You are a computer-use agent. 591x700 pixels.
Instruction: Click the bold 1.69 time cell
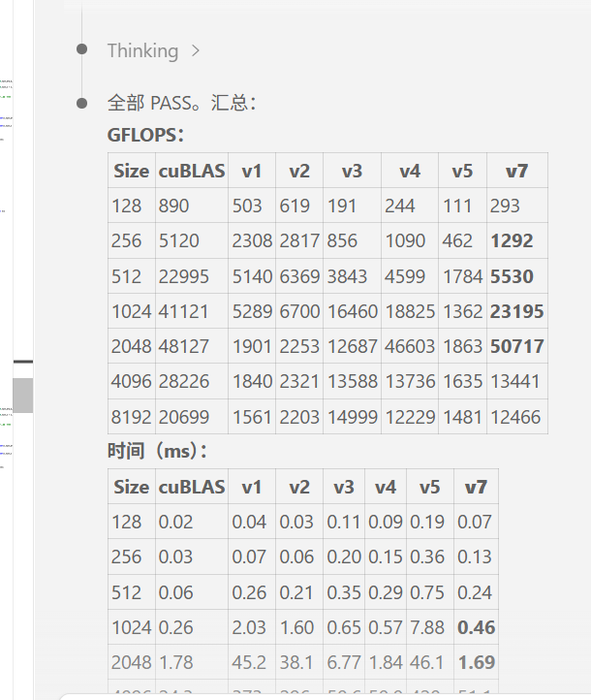coord(476,662)
